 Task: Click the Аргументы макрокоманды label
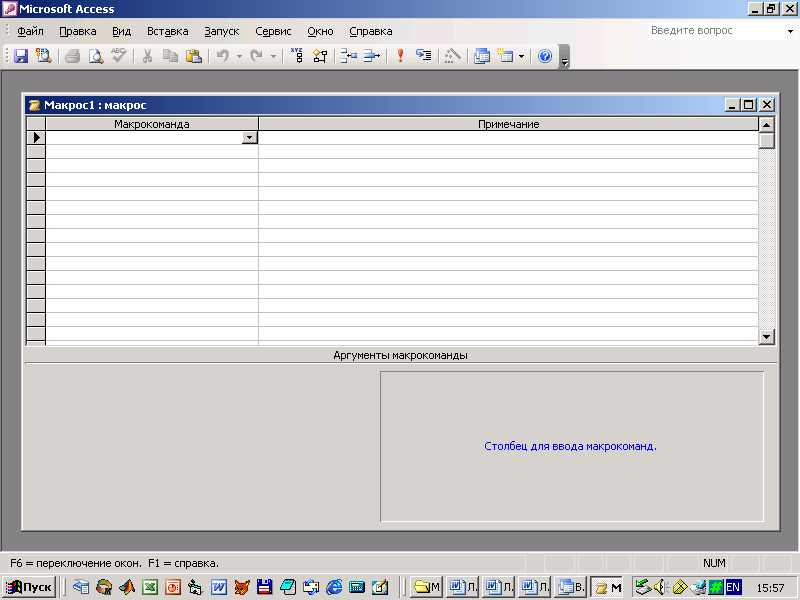click(x=401, y=355)
